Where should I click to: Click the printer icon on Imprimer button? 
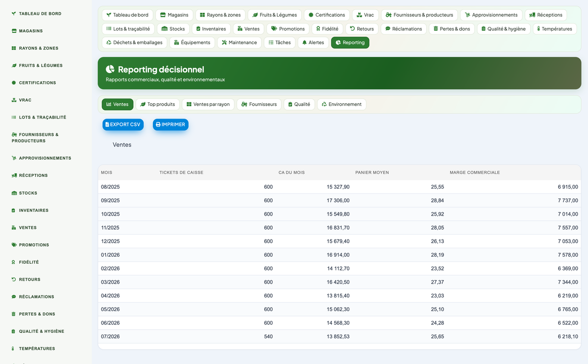coord(158,124)
